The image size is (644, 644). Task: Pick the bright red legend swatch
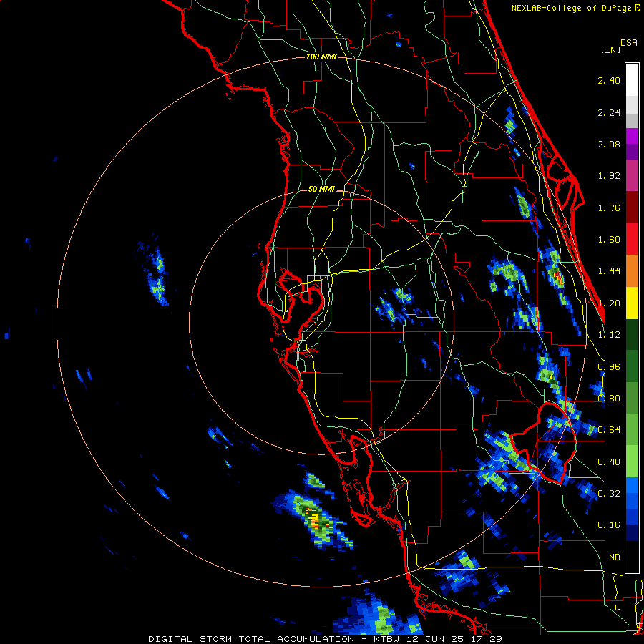[x=632, y=240]
